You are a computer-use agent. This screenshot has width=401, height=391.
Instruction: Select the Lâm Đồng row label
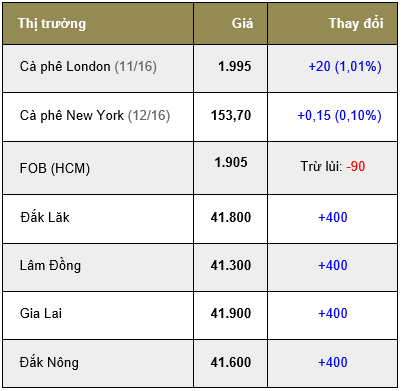(50, 266)
